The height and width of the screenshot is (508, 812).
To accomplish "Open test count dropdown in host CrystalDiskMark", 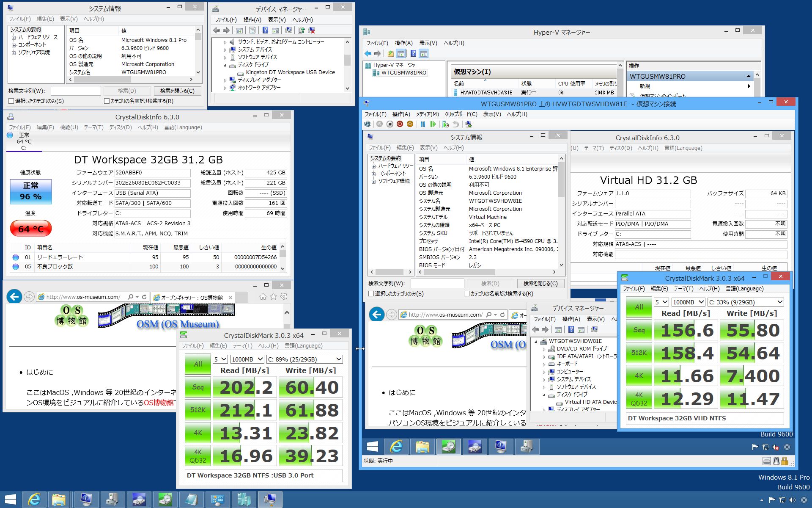I will click(220, 359).
